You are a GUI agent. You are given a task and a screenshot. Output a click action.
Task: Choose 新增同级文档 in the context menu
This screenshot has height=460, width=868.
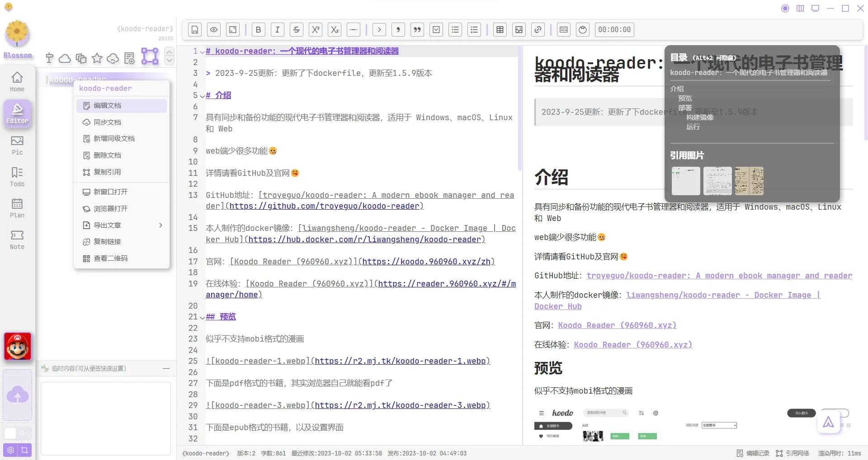(x=122, y=139)
